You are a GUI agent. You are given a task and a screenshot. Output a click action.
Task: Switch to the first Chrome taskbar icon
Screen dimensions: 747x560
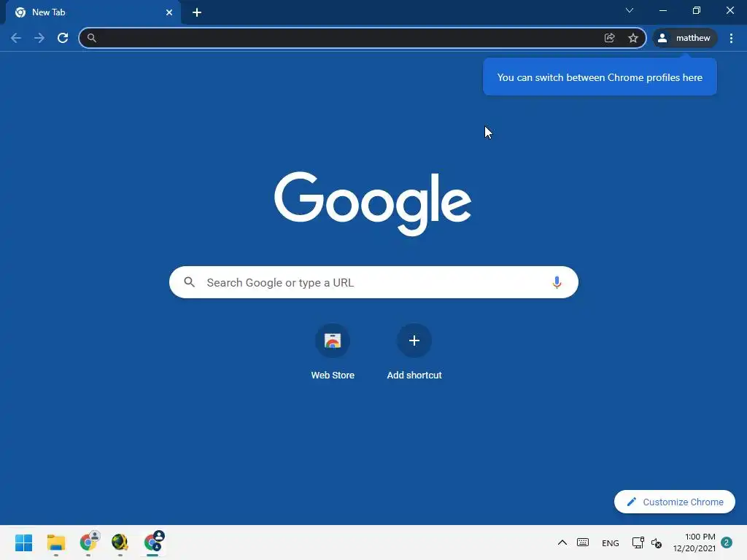(x=88, y=542)
